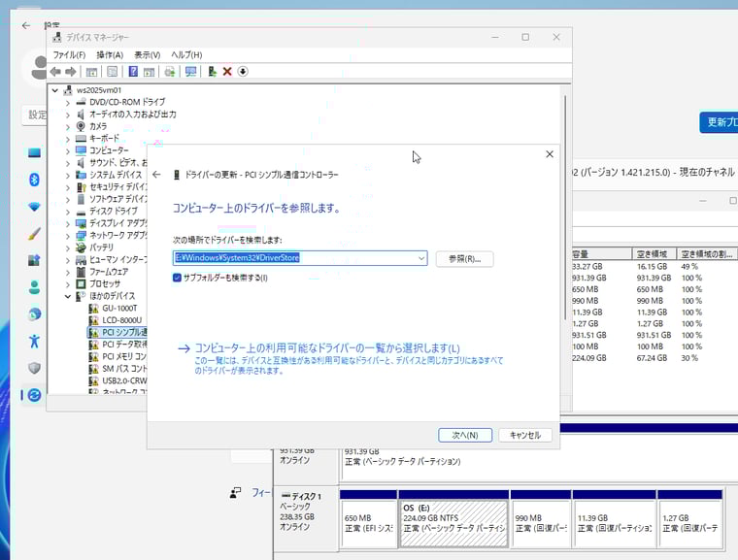Click the feedback person icon near フィー link
The width and height of the screenshot is (738, 560).
235,493
